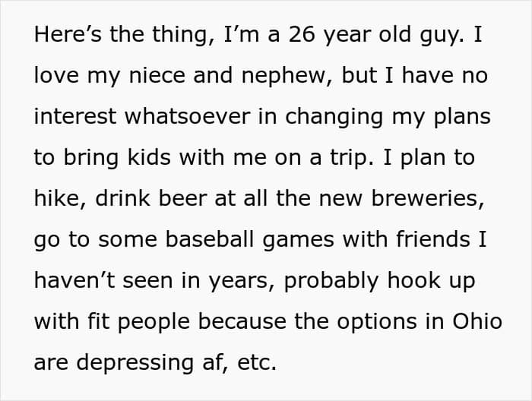Click the word "Ohio"
Screen dimensions: 532x401
pos(477,321)
